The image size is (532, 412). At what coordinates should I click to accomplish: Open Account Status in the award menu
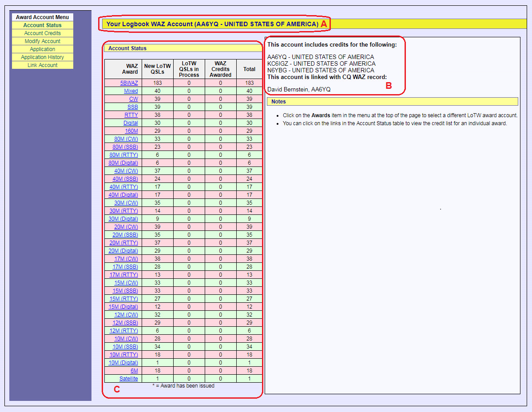click(42, 25)
